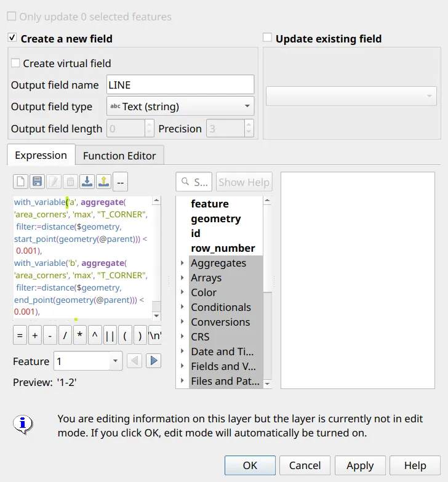Select the 'geometry' function item
The height and width of the screenshot is (482, 448).
coord(216,219)
